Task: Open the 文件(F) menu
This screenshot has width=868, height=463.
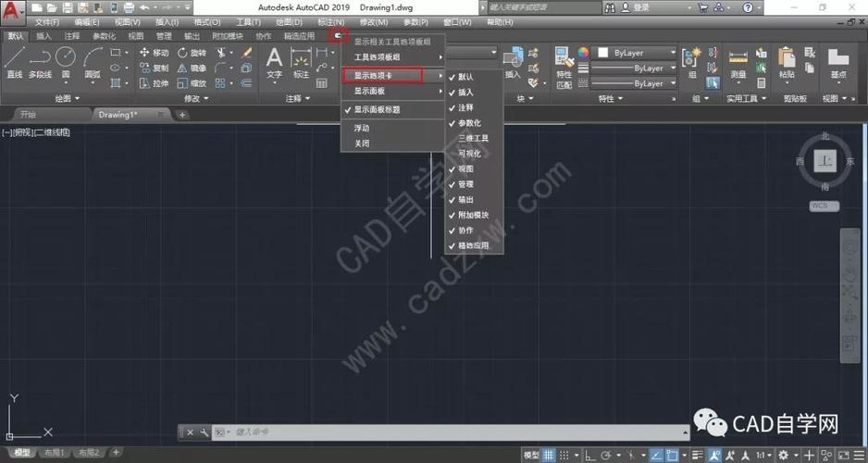Action: point(47,22)
